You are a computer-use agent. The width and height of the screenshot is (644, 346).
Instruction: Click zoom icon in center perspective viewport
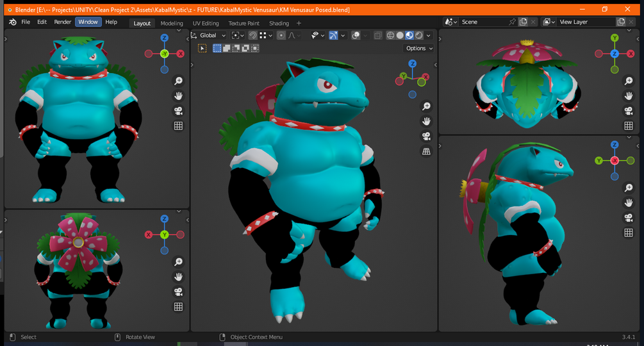426,106
